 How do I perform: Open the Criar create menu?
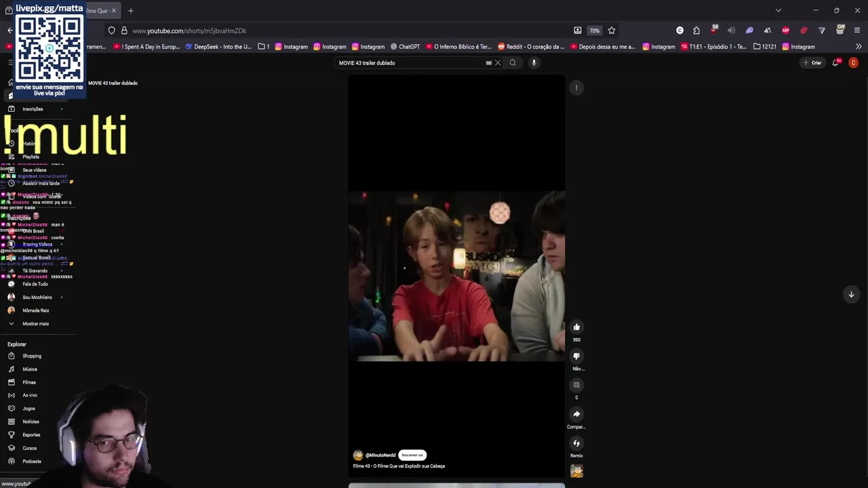(812, 63)
